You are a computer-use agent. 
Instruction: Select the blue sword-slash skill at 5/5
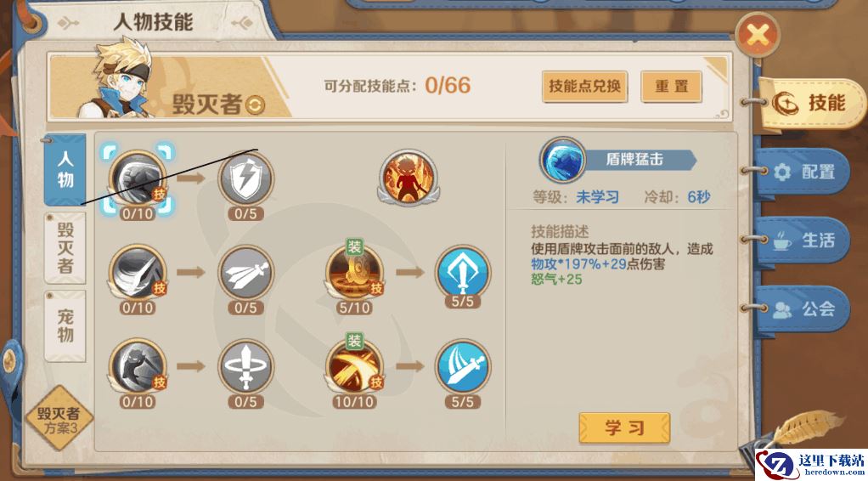point(463,366)
